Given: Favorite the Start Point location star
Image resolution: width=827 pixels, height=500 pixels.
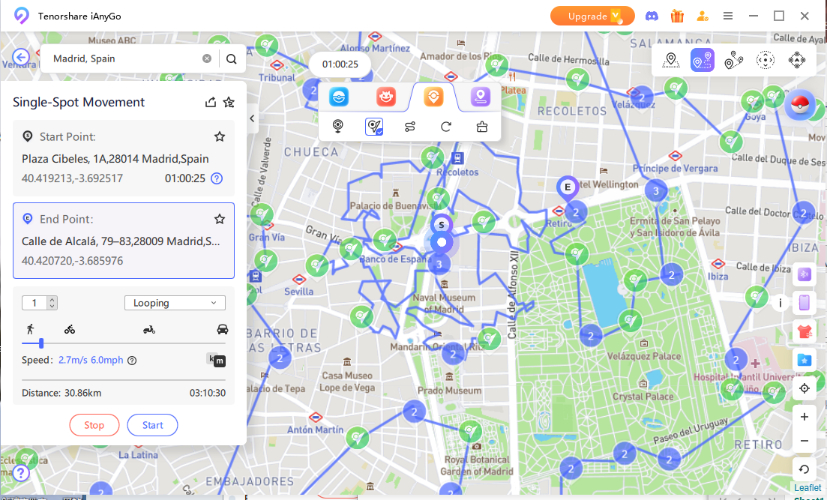Looking at the screenshot, I should tap(219, 137).
